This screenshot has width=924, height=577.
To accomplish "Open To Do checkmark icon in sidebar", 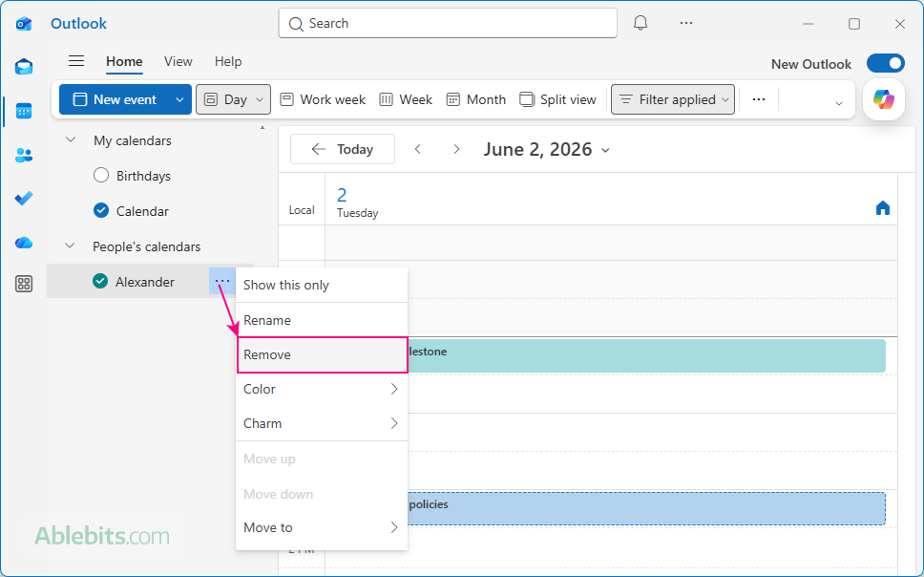I will [x=24, y=199].
